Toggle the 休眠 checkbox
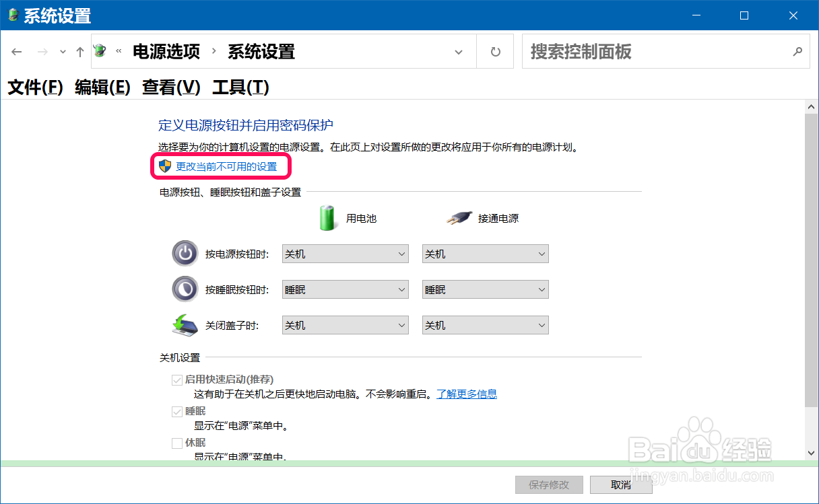Viewport: 819px width, 504px height. tap(177, 443)
